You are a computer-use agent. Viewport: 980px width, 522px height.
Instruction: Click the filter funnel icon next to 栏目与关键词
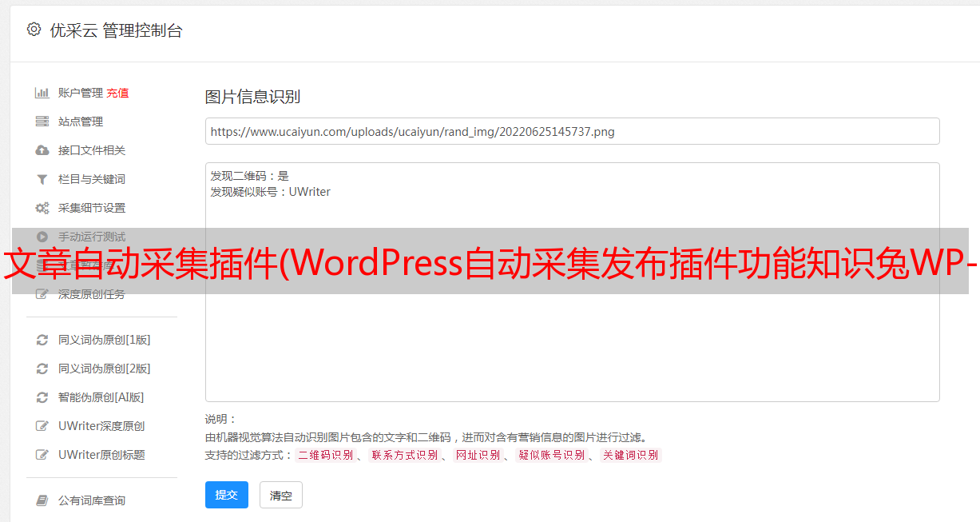(x=42, y=179)
